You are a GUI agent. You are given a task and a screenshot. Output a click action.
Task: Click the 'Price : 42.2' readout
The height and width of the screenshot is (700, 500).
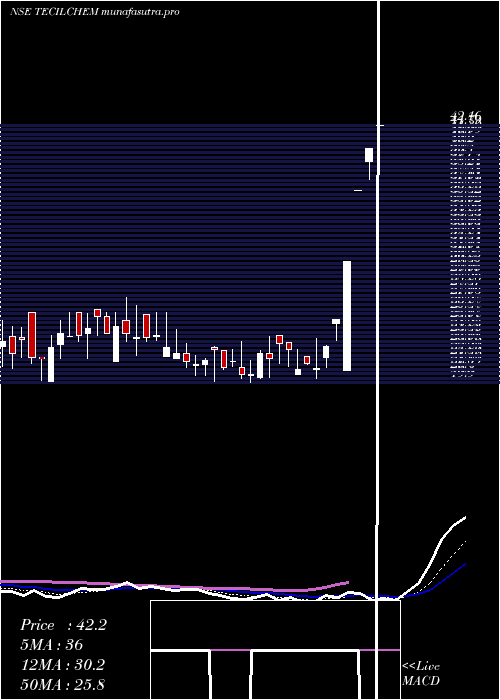(63, 625)
